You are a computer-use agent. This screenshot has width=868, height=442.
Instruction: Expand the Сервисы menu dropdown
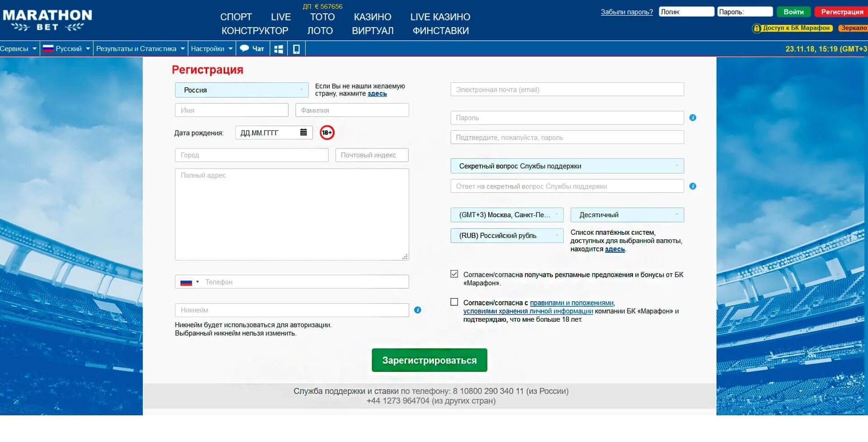pos(19,48)
